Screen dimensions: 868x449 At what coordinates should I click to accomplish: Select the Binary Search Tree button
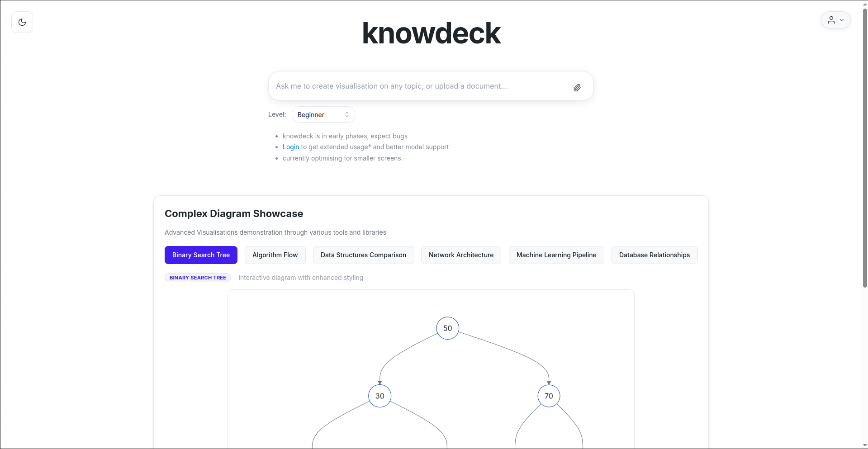(201, 255)
